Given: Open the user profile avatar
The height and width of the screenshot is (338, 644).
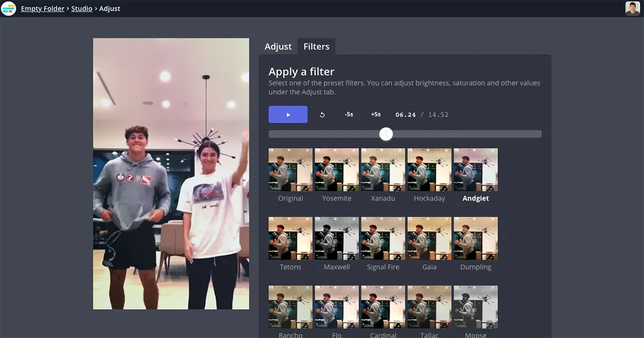Looking at the screenshot, I should point(633,9).
